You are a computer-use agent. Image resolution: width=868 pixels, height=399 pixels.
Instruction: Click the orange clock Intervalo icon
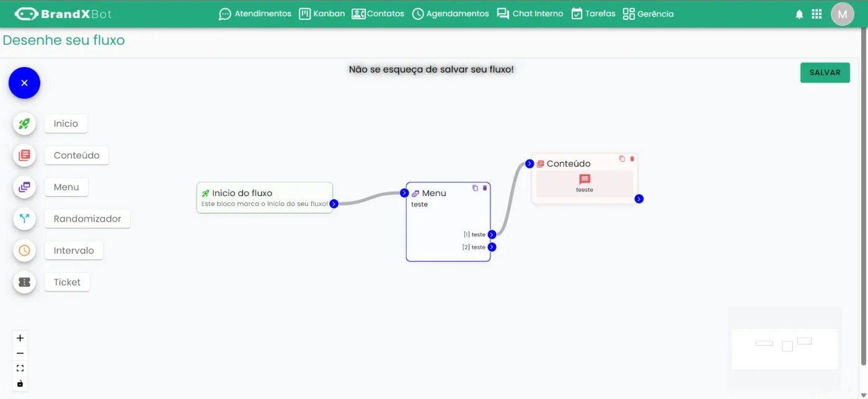24,250
